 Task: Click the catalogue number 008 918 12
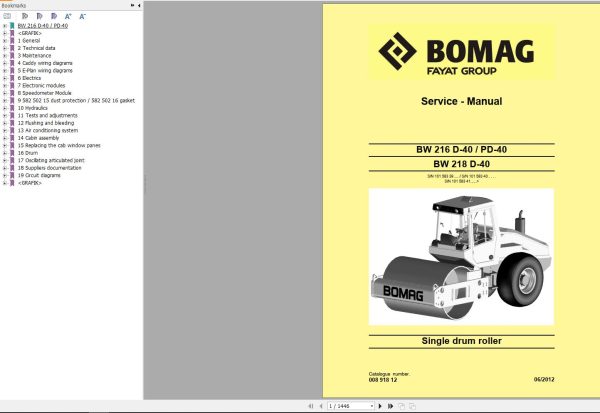(383, 380)
